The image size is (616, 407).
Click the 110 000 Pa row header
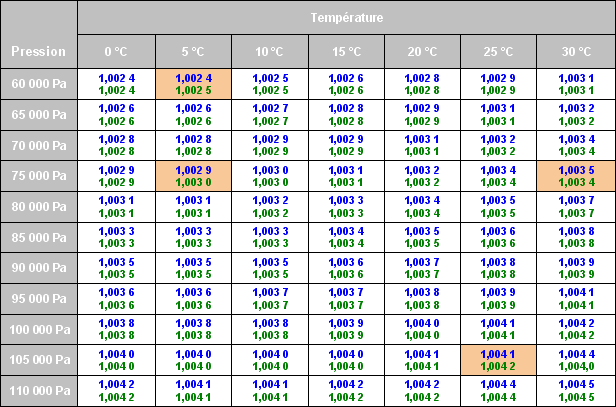click(39, 390)
